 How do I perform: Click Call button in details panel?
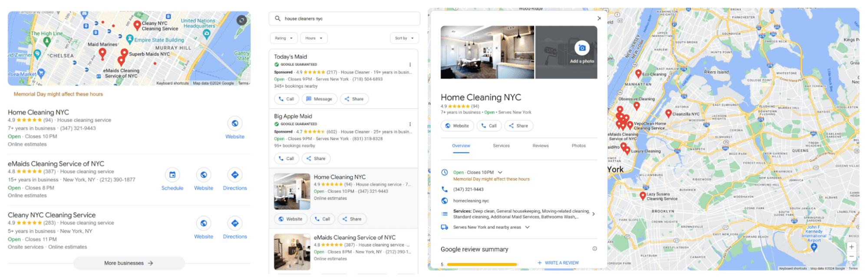coord(489,126)
